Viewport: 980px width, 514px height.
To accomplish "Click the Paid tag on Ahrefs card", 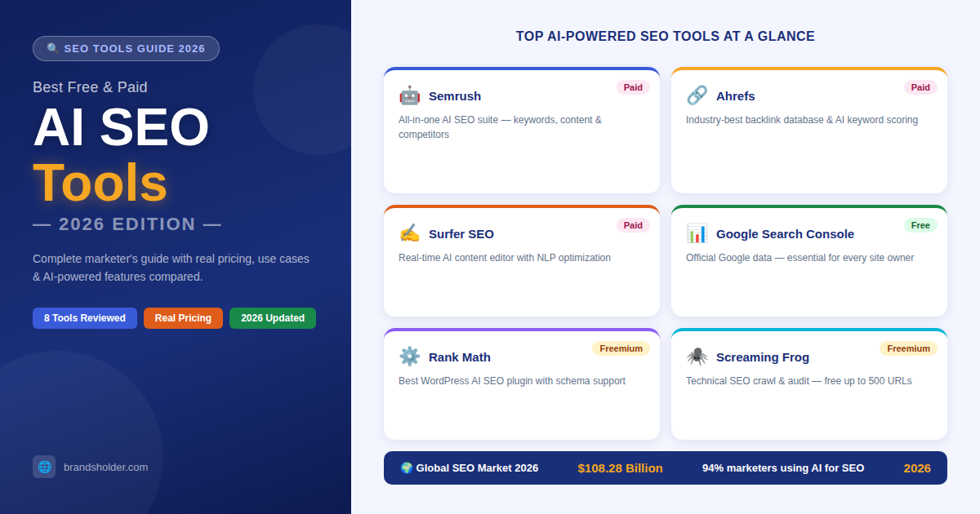I will point(920,87).
